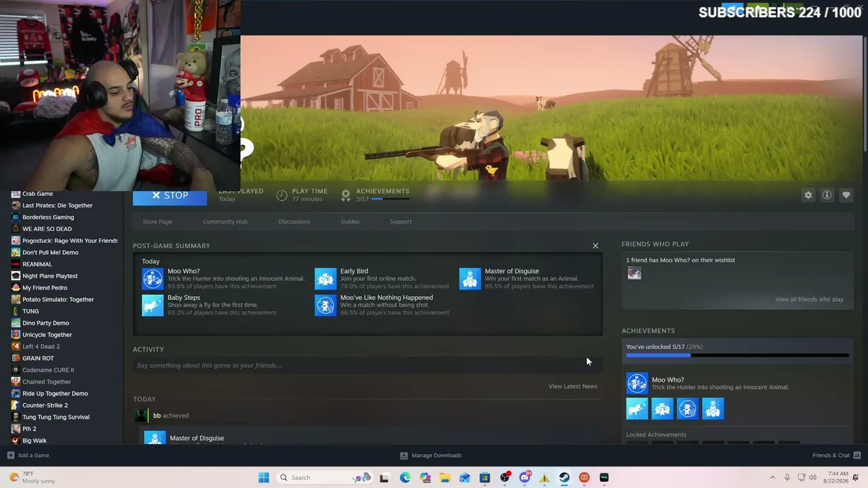Image resolution: width=868 pixels, height=488 pixels.
Task: Open View all friends who play
Action: 809,300
